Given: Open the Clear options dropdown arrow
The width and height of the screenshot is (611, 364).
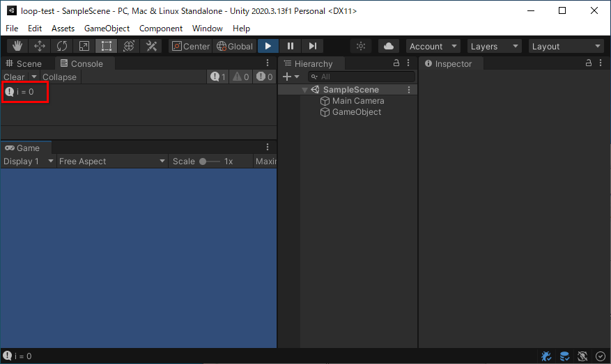Looking at the screenshot, I should tap(34, 77).
